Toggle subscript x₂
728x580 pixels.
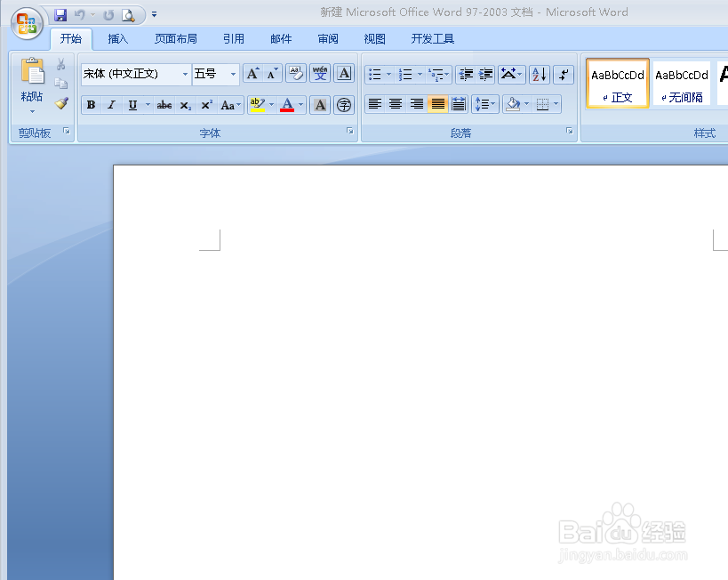point(186,105)
